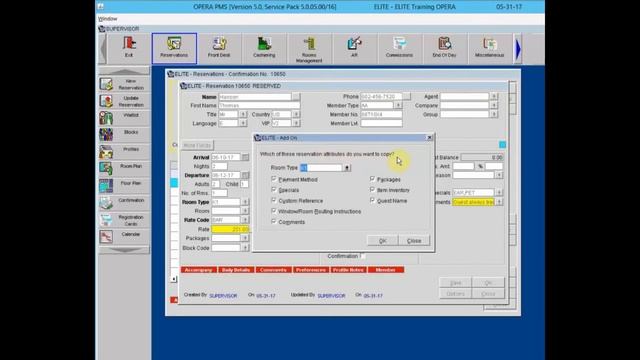Click the Profile Notes red tab
The width and height of the screenshot is (640, 360).
pyautogui.click(x=348, y=270)
